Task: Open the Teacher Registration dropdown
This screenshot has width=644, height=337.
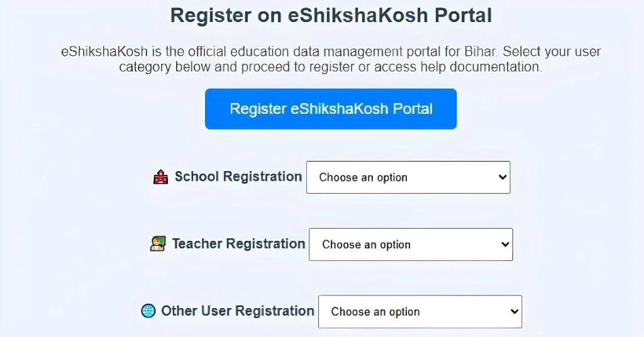Action: coord(411,245)
